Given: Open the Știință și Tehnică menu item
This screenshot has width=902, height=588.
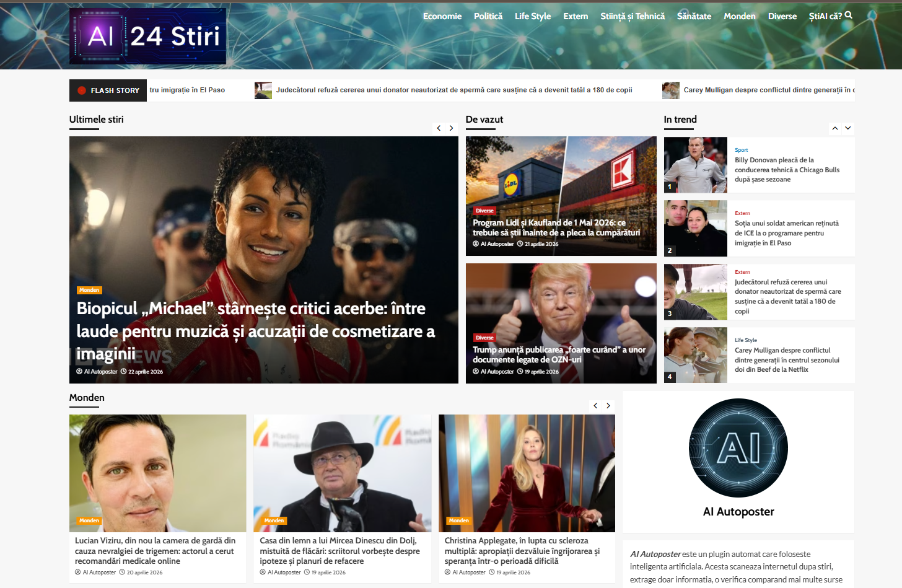Looking at the screenshot, I should (633, 16).
